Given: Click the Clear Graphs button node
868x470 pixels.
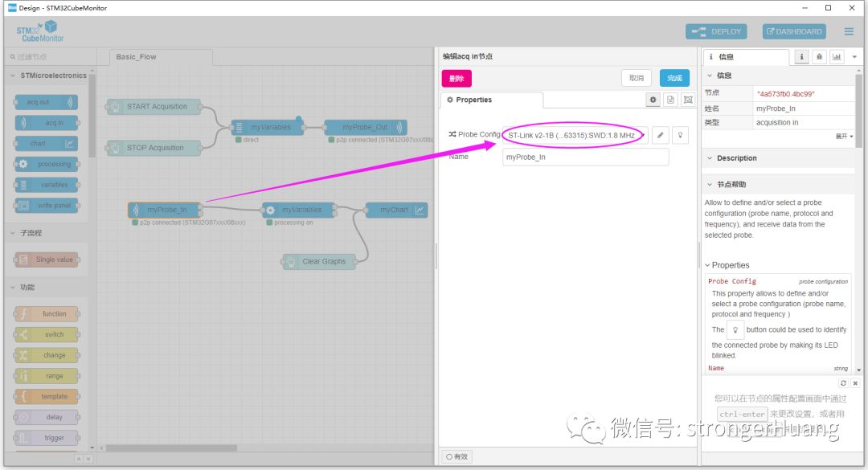Looking at the screenshot, I should pos(318,262).
